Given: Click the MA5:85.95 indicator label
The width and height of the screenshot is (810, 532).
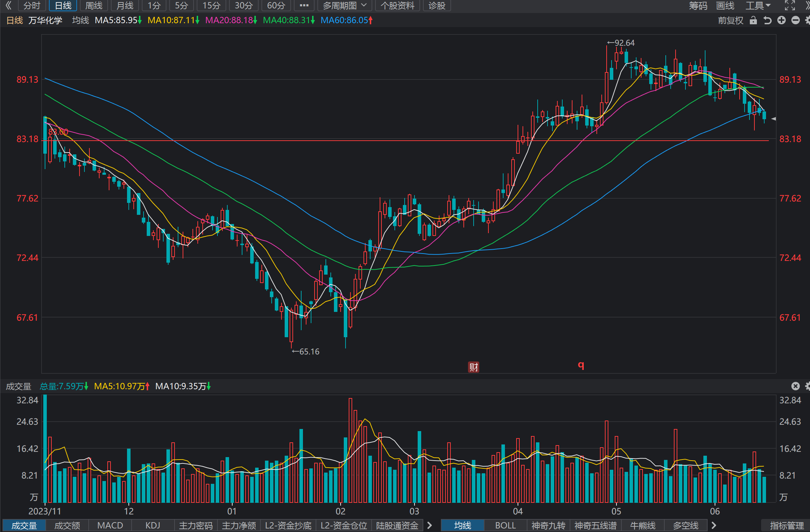Looking at the screenshot, I should pos(118,20).
